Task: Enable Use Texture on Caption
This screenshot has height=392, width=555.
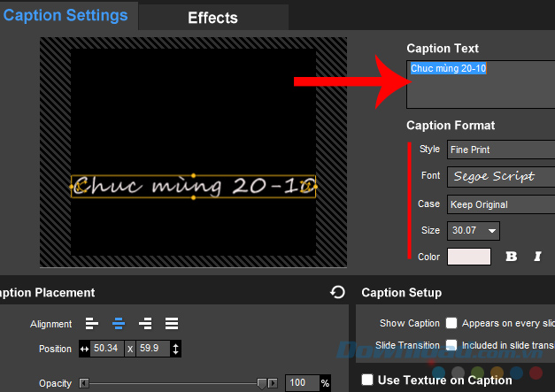Action: pyautogui.click(x=367, y=380)
